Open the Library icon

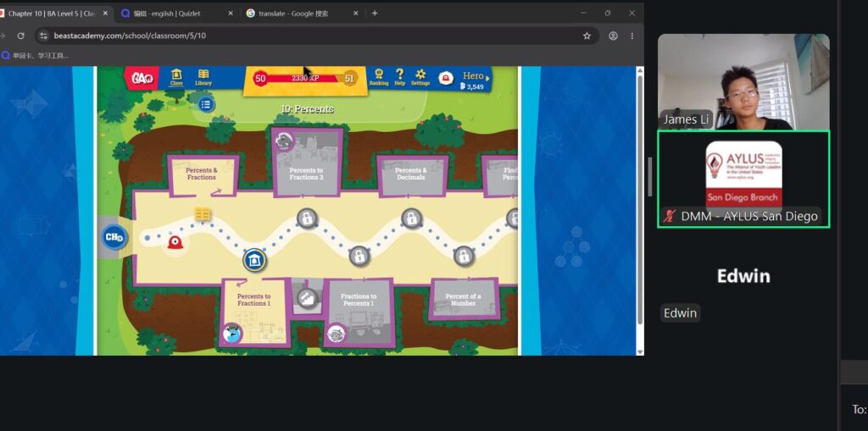point(203,77)
